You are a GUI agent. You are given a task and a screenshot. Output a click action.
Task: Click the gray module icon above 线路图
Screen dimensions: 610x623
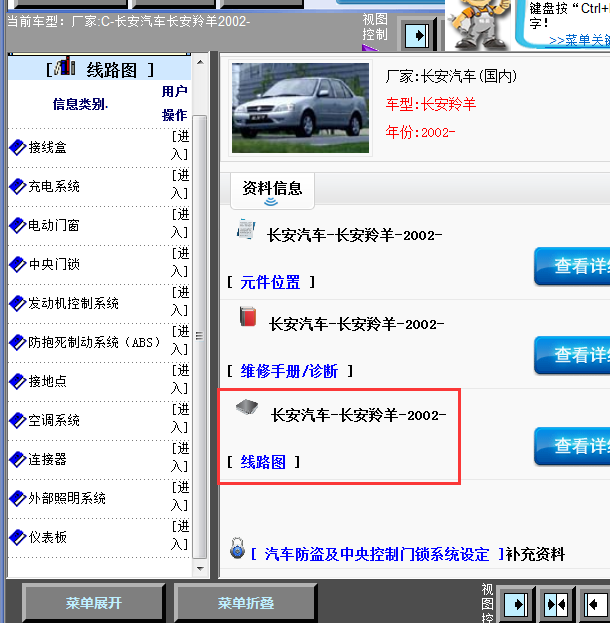[247, 407]
